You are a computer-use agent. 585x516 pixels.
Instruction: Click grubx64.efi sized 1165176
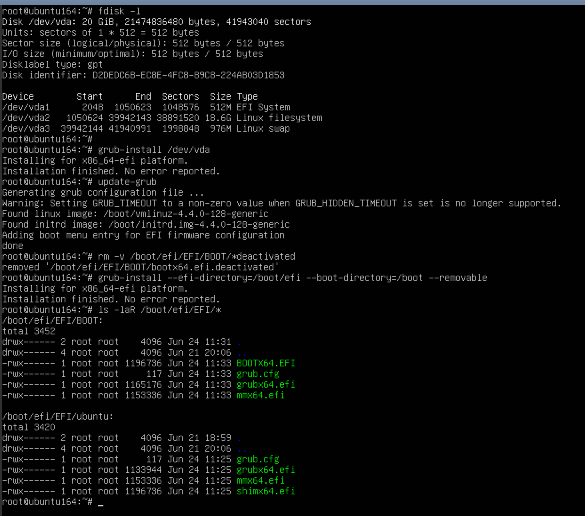pyautogui.click(x=266, y=385)
